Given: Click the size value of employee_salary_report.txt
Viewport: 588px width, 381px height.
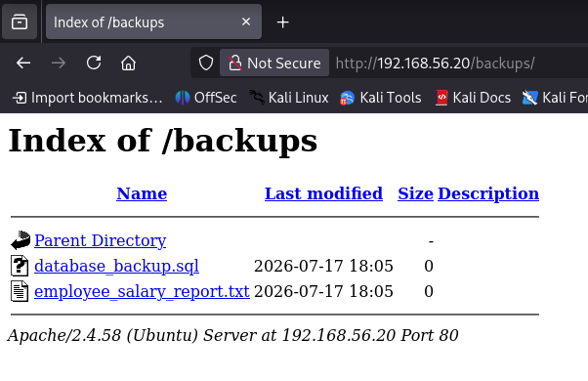Looking at the screenshot, I should click(429, 291).
